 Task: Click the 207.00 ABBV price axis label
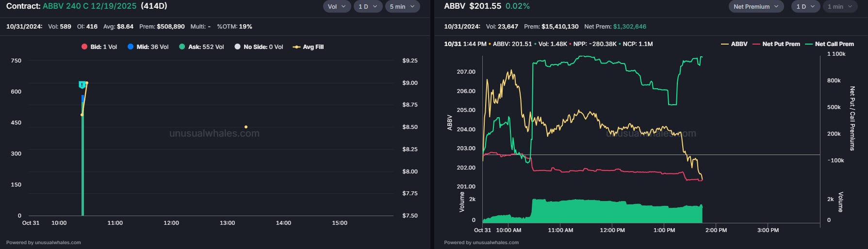(466, 72)
